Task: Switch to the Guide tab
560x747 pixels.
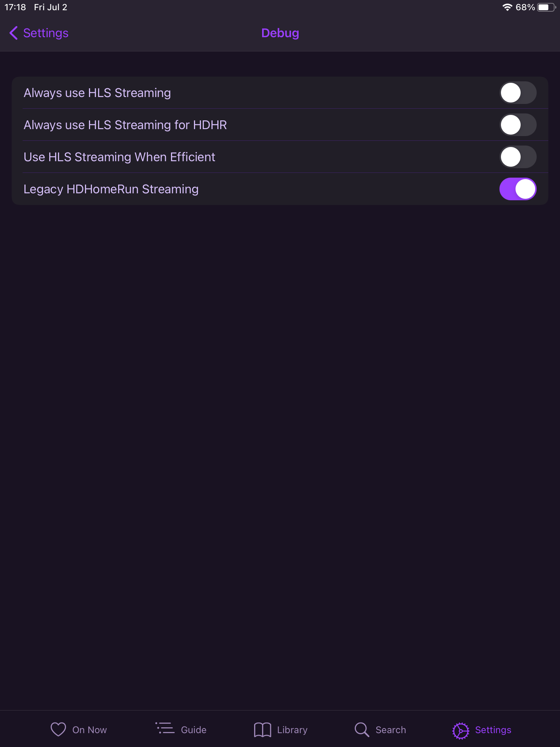Action: (194, 730)
